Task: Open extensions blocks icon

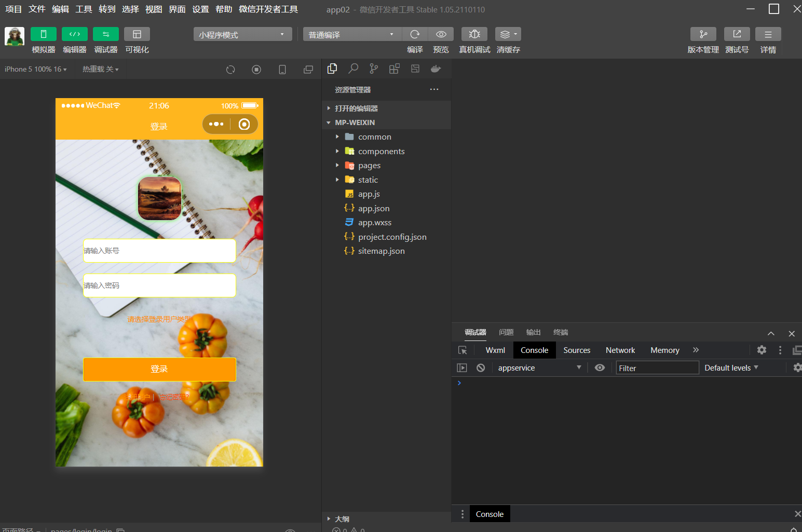Action: [x=395, y=69]
